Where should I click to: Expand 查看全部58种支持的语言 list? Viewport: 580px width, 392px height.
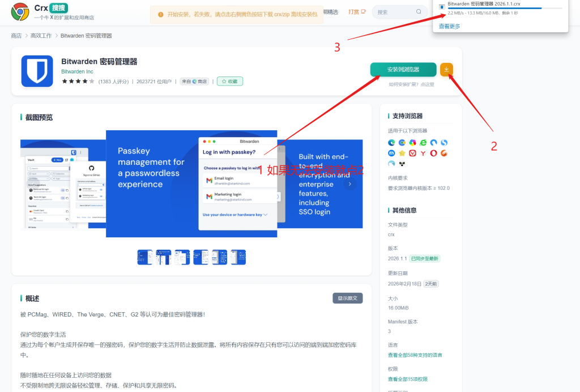point(415,355)
